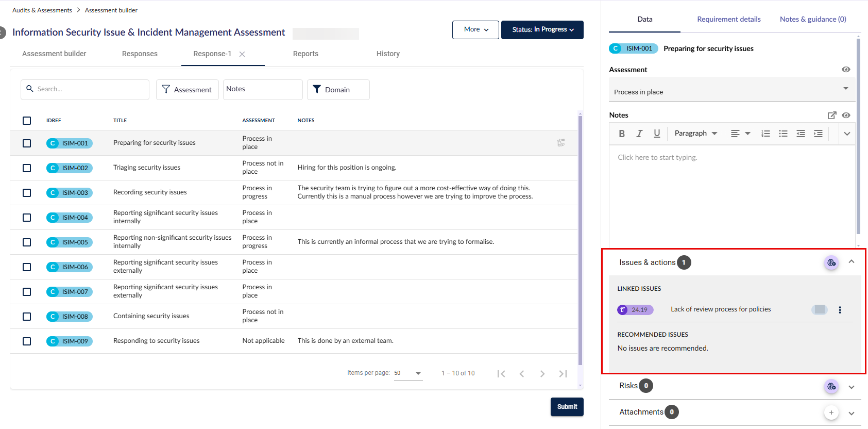
Task: Expand the Attachments section
Action: coord(852,414)
